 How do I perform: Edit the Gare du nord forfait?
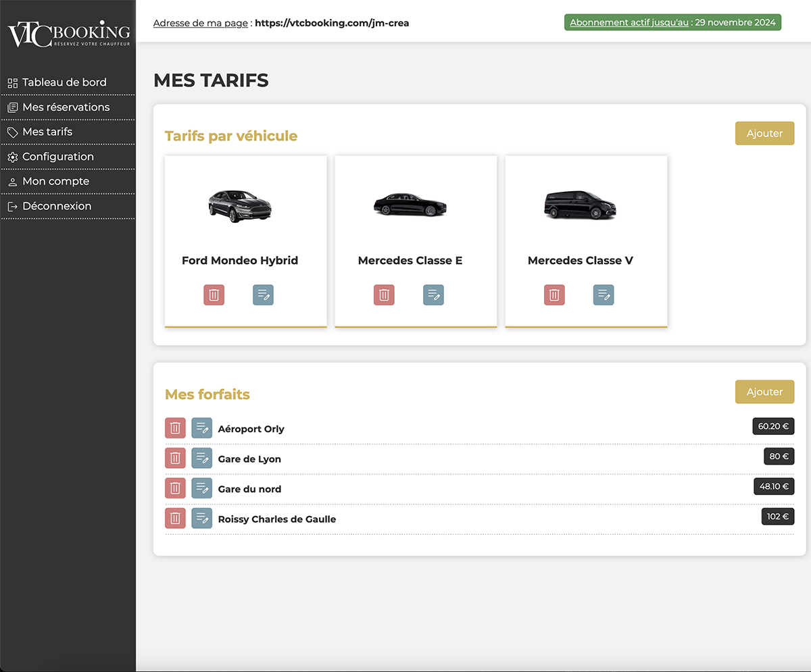(x=201, y=488)
